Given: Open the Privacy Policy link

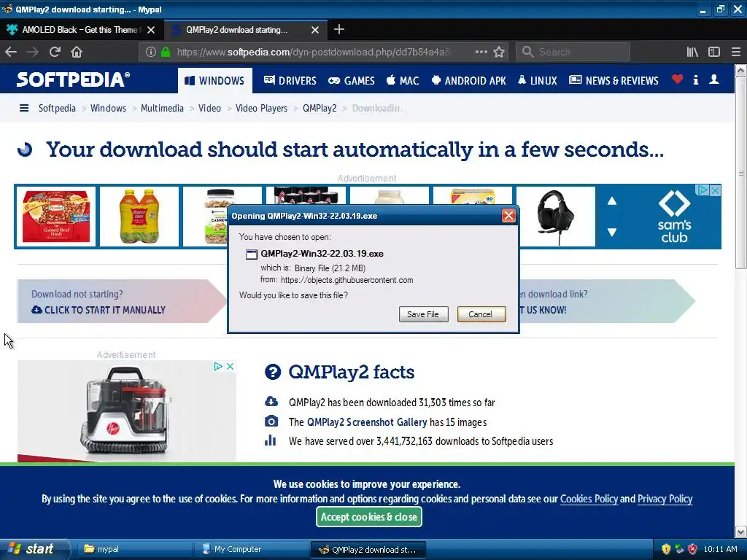Looking at the screenshot, I should point(665,499).
